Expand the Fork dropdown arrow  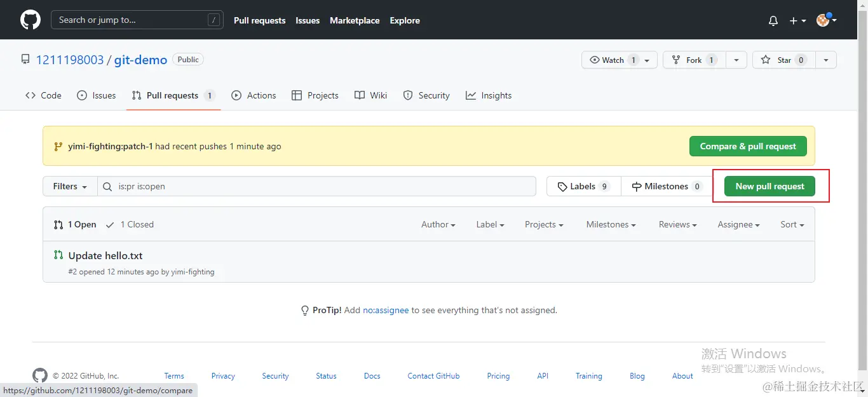click(x=736, y=60)
